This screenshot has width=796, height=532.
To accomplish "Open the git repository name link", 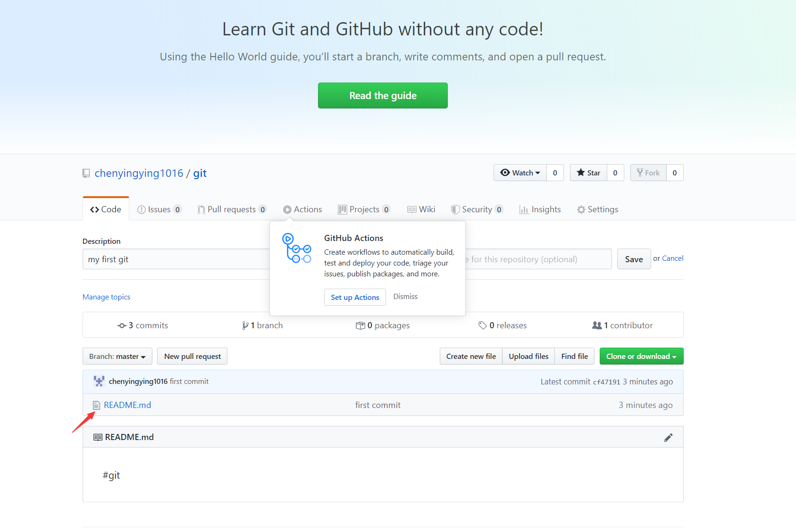I will (200, 173).
